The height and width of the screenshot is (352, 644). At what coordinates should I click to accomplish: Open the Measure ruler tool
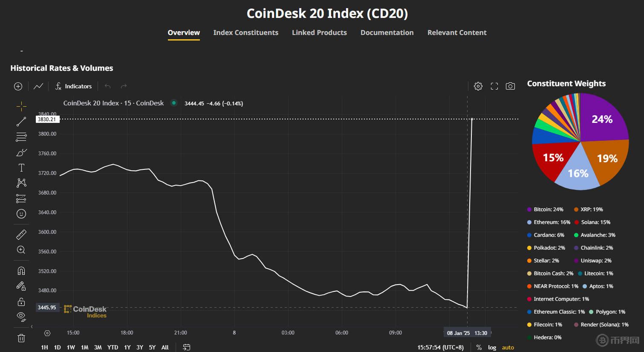pos(21,234)
